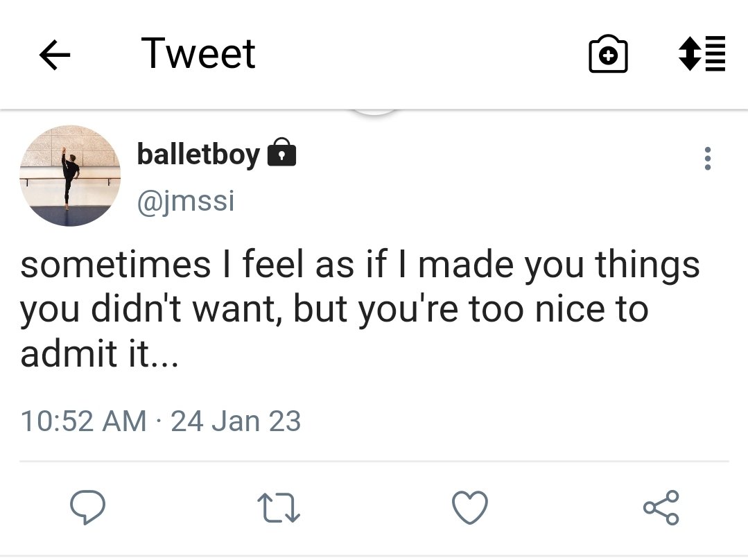Tap the 10:52 AM timestamp
This screenshot has height=560, width=748.
(x=83, y=421)
